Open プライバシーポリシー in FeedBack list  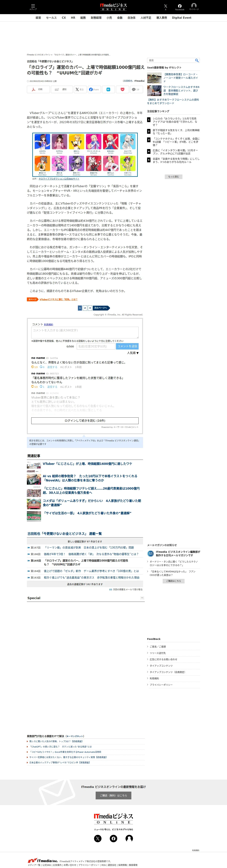click(161, 685)
